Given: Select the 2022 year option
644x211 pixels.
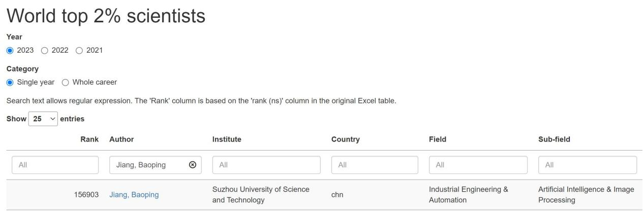Looking at the screenshot, I should (44, 50).
